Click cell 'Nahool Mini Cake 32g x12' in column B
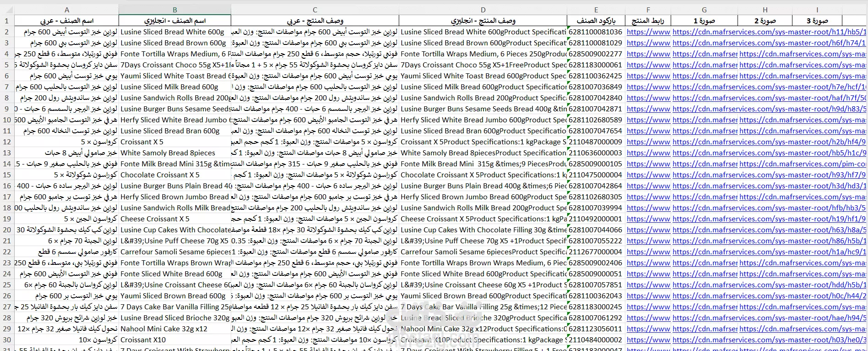 [x=175, y=329]
